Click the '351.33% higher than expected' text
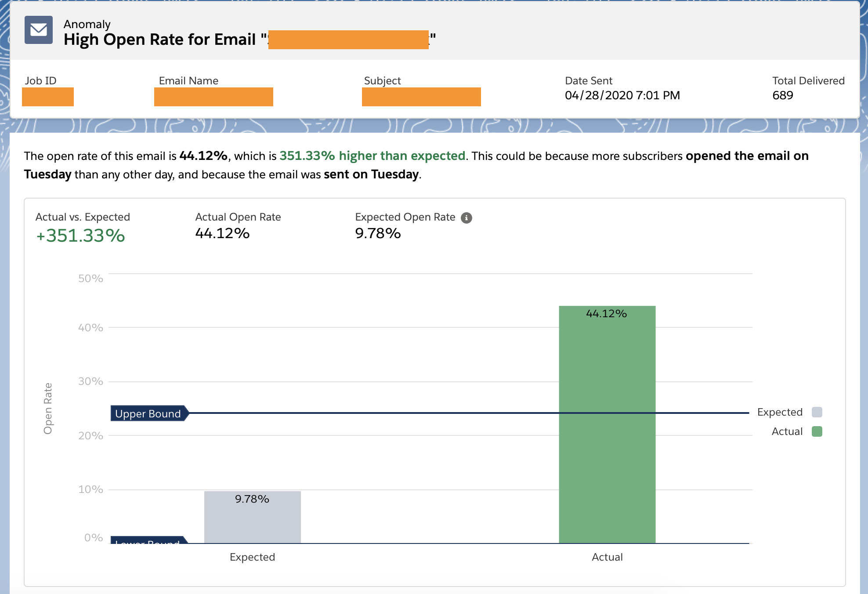The height and width of the screenshot is (594, 868). pyautogui.click(x=372, y=156)
